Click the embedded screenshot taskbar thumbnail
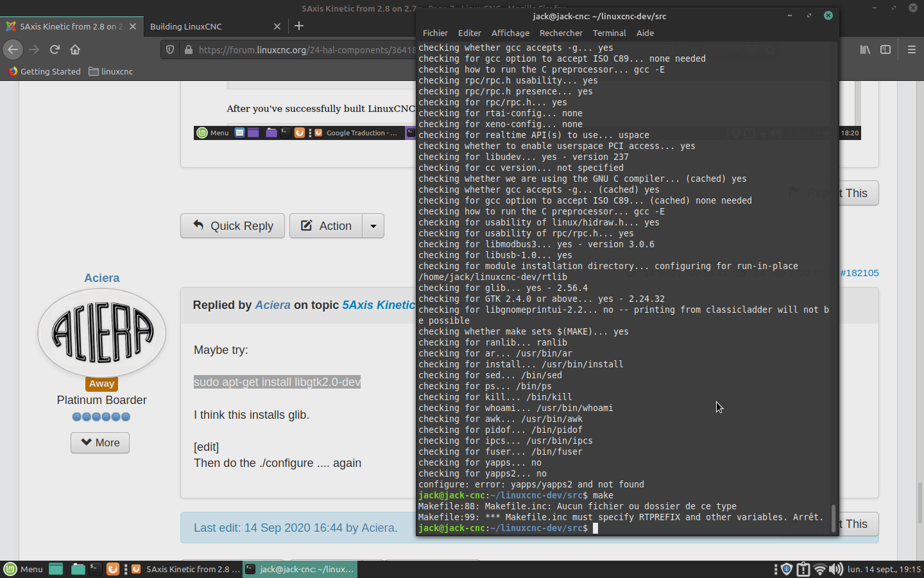This screenshot has height=578, width=924. point(305,133)
